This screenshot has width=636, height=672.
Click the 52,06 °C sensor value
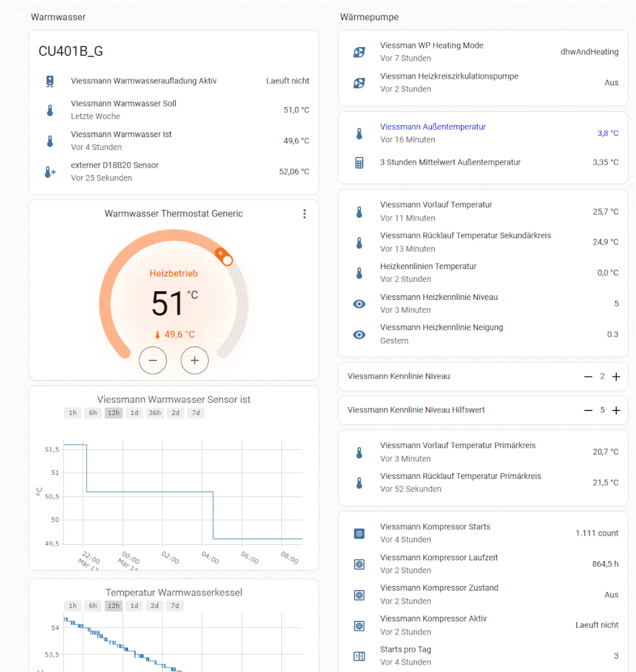pyautogui.click(x=294, y=172)
